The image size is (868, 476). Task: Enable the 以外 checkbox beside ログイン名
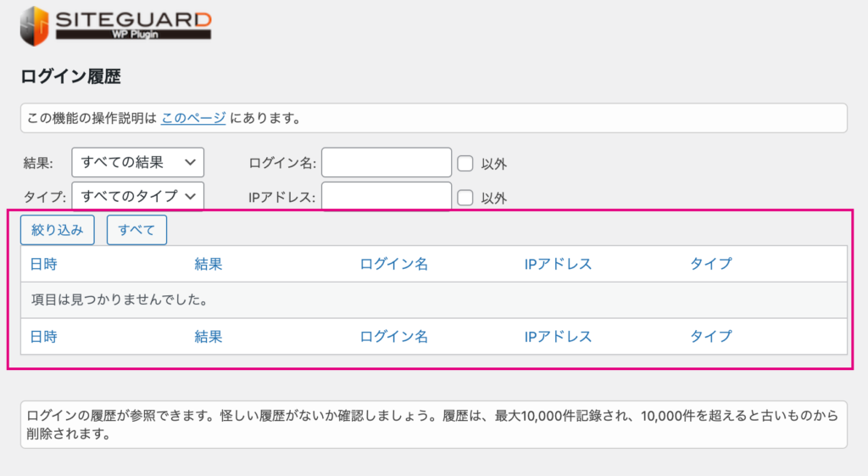[465, 164]
